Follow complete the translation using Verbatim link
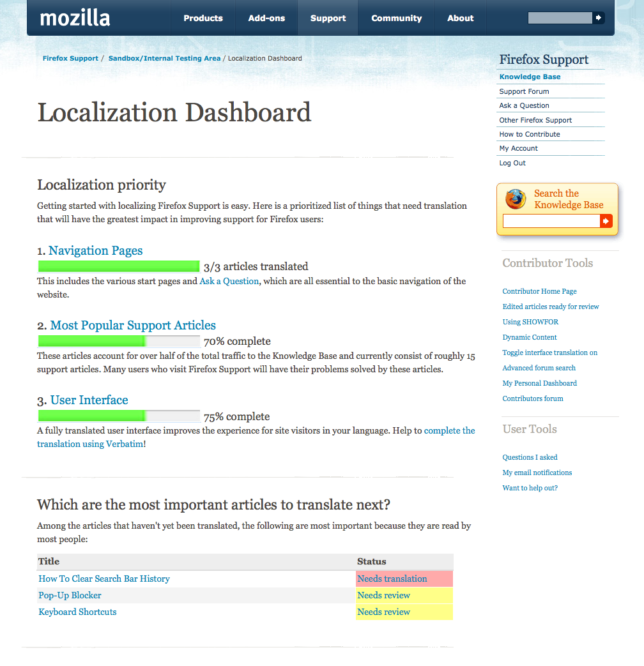Image resolution: width=644 pixels, height=666 pixels. pos(449,430)
